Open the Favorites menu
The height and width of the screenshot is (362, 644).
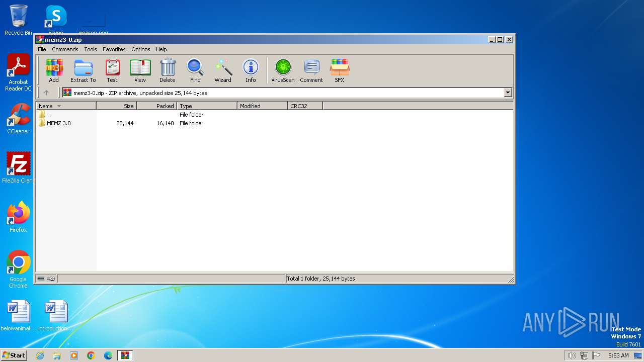(114, 49)
